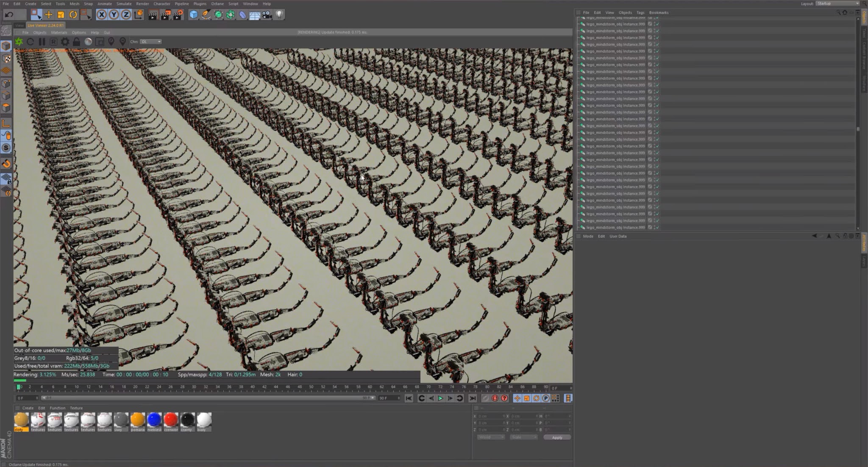Select the Rotate tool in top toolbar
The width and height of the screenshot is (868, 467).
[x=73, y=15]
